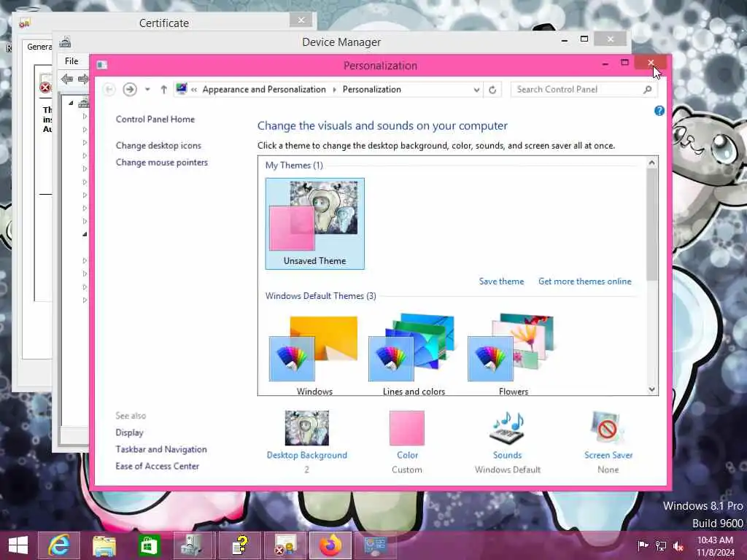Image resolution: width=747 pixels, height=560 pixels.
Task: Open Display under See also
Action: click(x=129, y=432)
